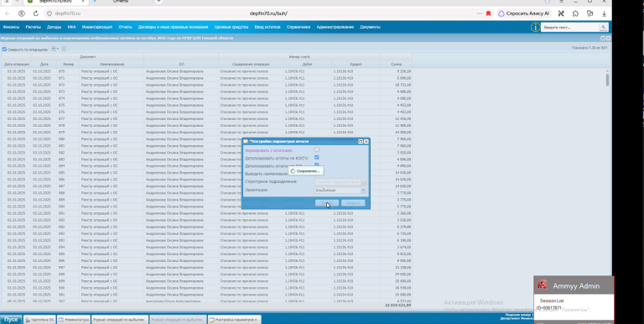644x324 pixels.
Task: Open the Справочники menu
Action: [x=299, y=27]
